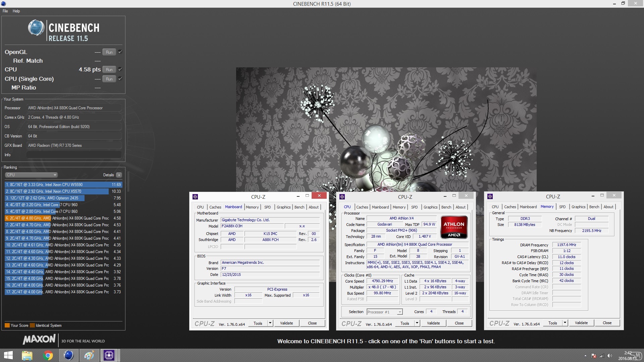Switch to Cinebench taskbar icon
The height and width of the screenshot is (362, 644).
pyautogui.click(x=68, y=355)
